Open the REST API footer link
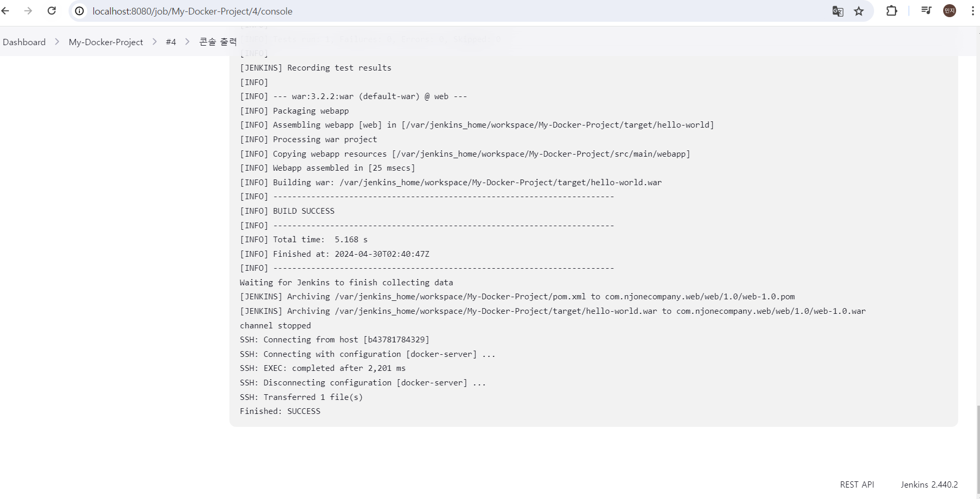The image size is (980, 499). (857, 484)
